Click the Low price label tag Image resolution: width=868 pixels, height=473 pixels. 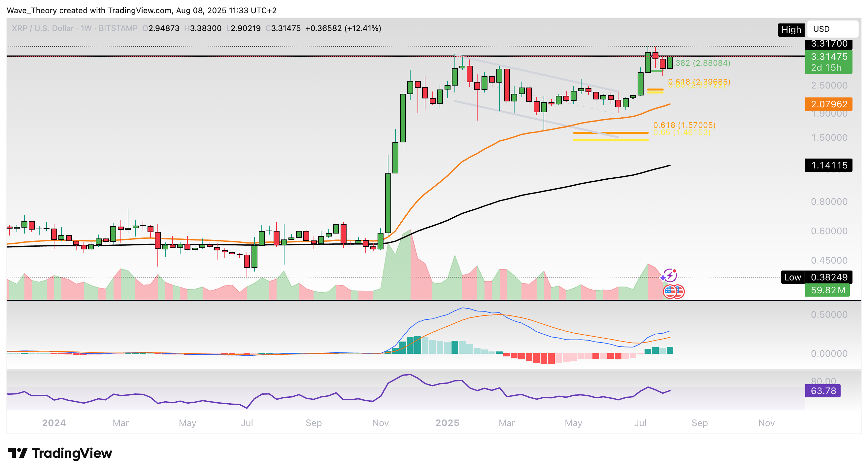[x=792, y=277]
